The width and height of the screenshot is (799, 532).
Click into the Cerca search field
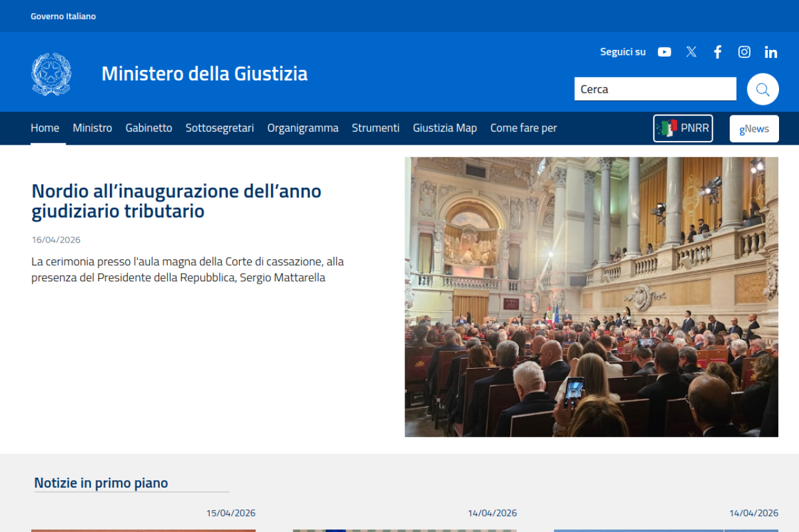point(655,89)
